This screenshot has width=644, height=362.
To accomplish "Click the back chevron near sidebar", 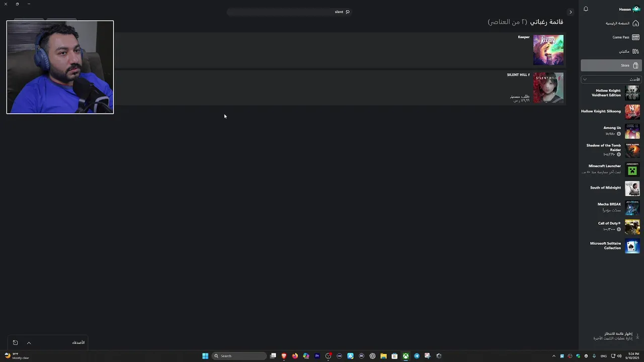I will (x=571, y=12).
